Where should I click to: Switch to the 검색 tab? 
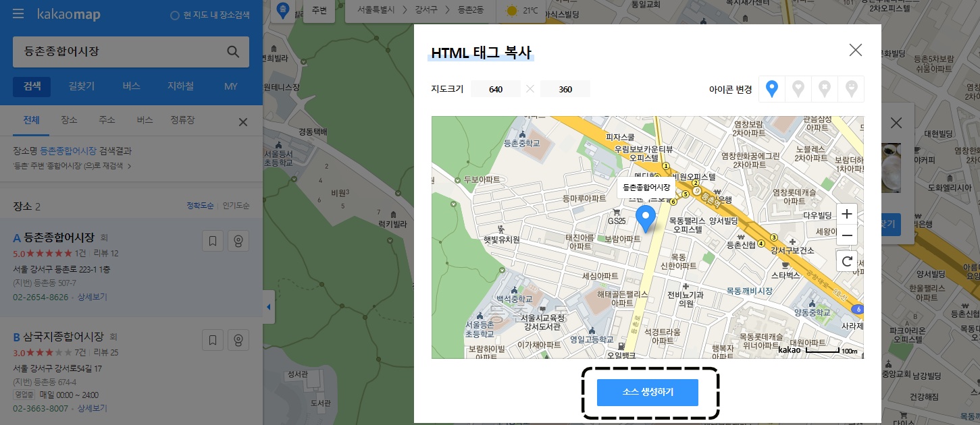pyautogui.click(x=32, y=86)
